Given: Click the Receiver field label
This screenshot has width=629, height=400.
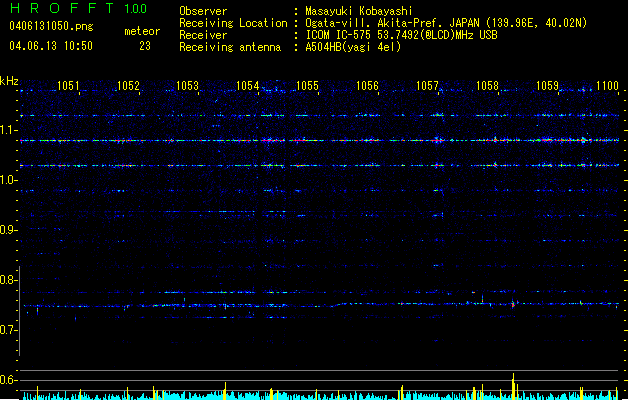Looking at the screenshot, I should click(203, 35).
